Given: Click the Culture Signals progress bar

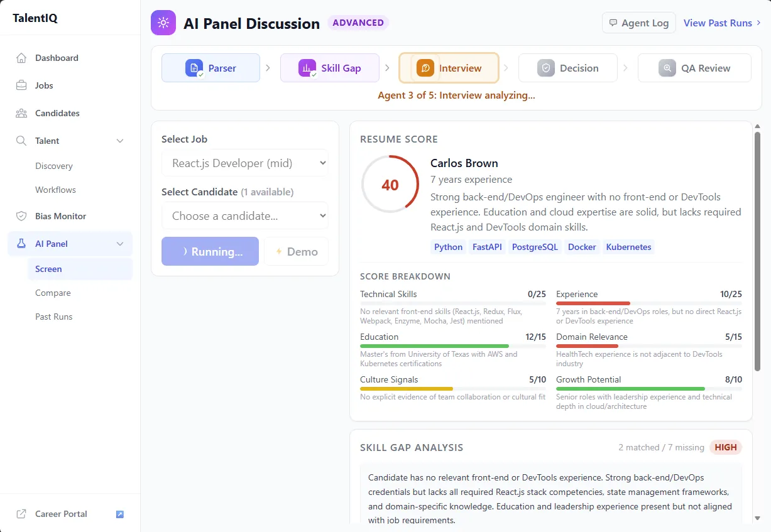Looking at the screenshot, I should [x=453, y=389].
